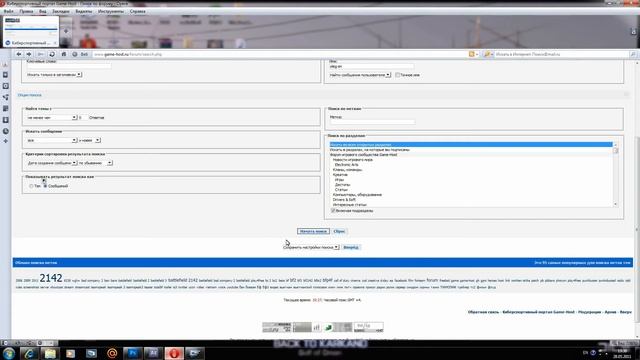Image resolution: width=640 pixels, height=360 pixels.
Task: Open the Правка menu
Action: (26, 11)
